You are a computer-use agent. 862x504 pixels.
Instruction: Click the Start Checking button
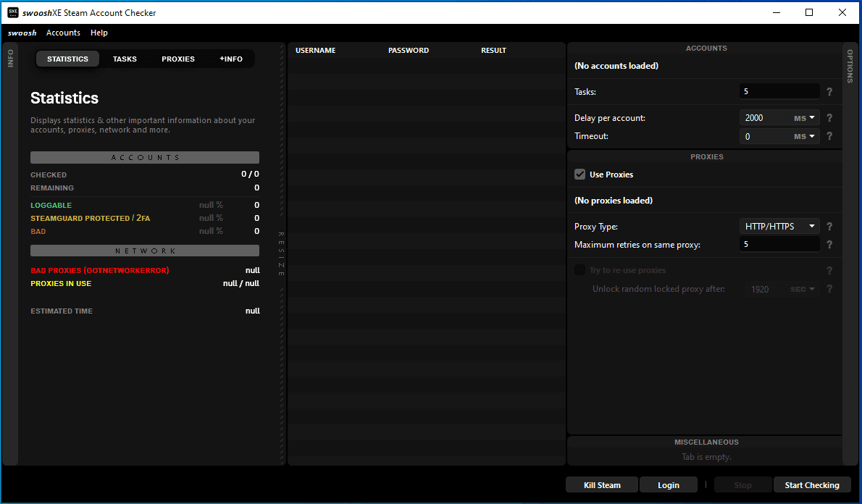tap(812, 484)
